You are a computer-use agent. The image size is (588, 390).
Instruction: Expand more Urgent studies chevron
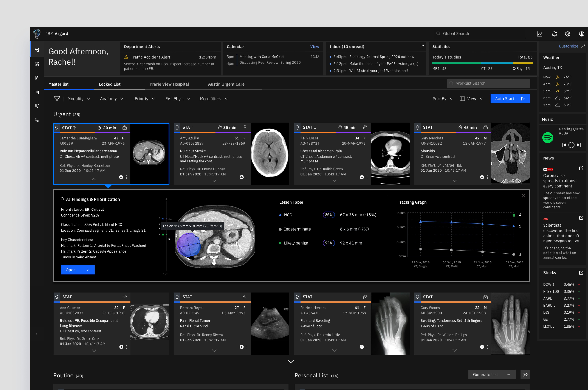(291, 361)
